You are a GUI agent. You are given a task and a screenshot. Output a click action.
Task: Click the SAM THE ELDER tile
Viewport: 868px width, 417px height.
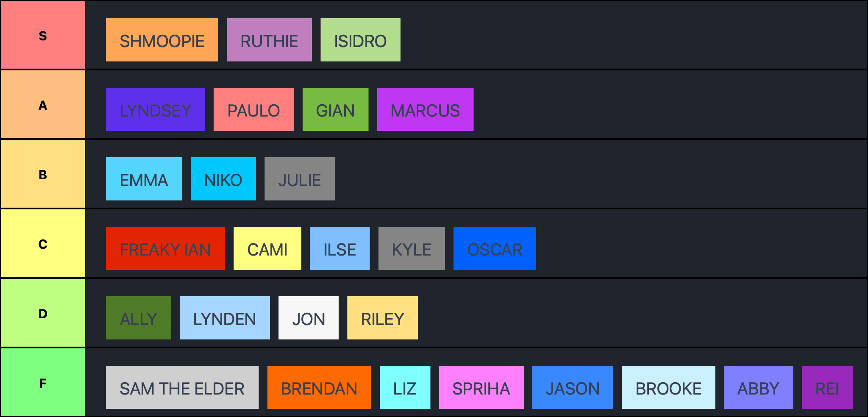pos(182,387)
